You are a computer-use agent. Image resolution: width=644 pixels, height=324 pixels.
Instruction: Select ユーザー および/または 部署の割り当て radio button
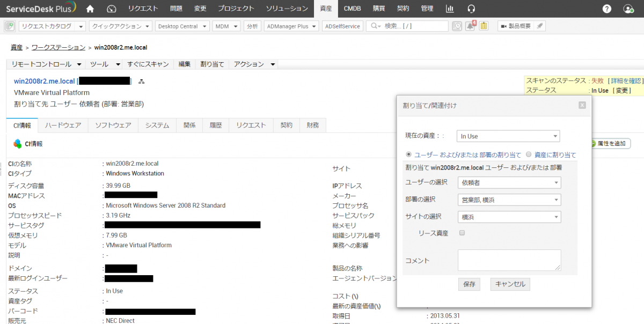pyautogui.click(x=409, y=154)
